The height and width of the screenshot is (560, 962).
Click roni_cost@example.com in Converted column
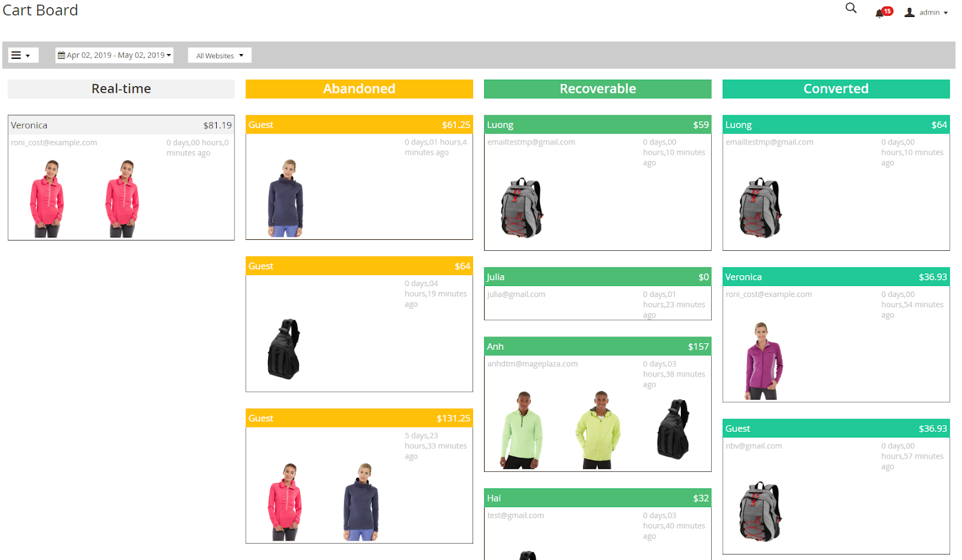coord(769,294)
